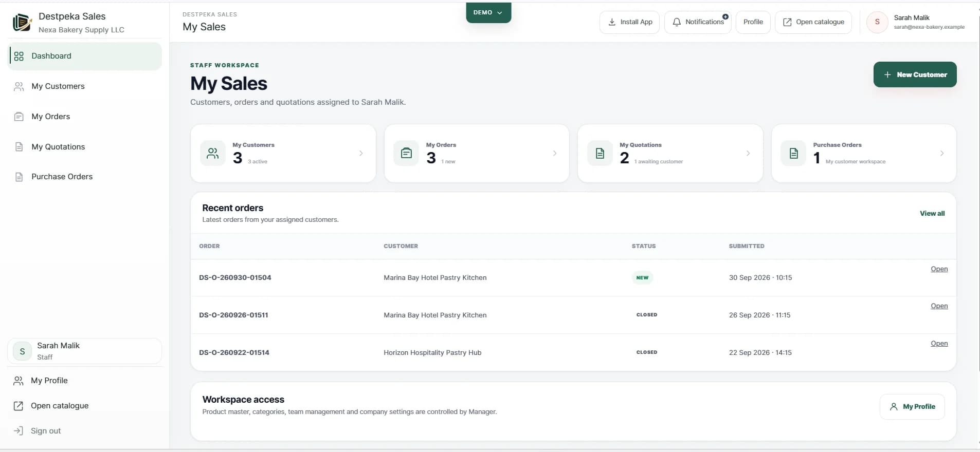The image size is (980, 452).
Task: Click the Profile button in top bar
Action: pos(753,22)
